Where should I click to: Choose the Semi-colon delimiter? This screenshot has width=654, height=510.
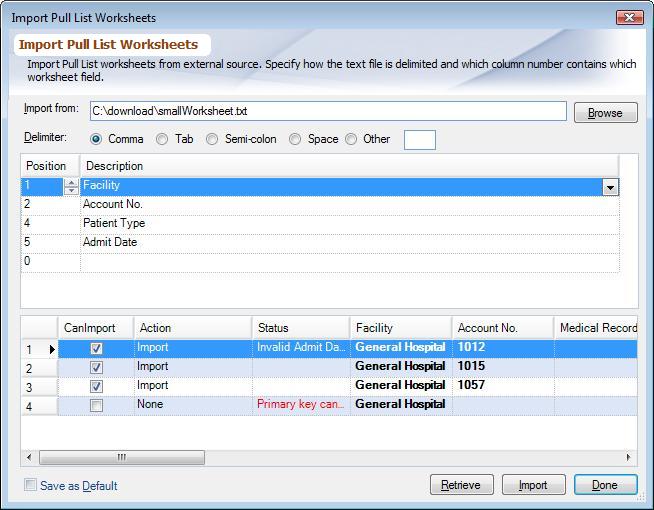[x=212, y=139]
